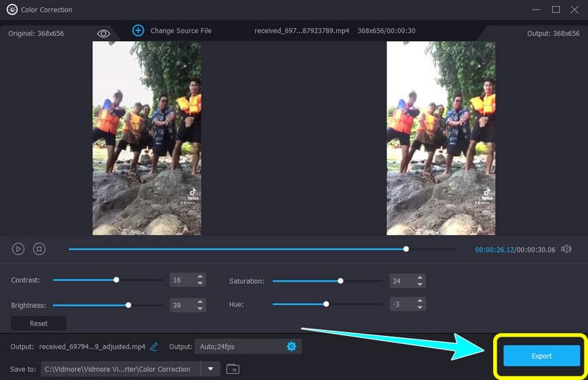588x380 pixels.
Task: Decrease the Hue value with down arrow
Action: point(420,307)
